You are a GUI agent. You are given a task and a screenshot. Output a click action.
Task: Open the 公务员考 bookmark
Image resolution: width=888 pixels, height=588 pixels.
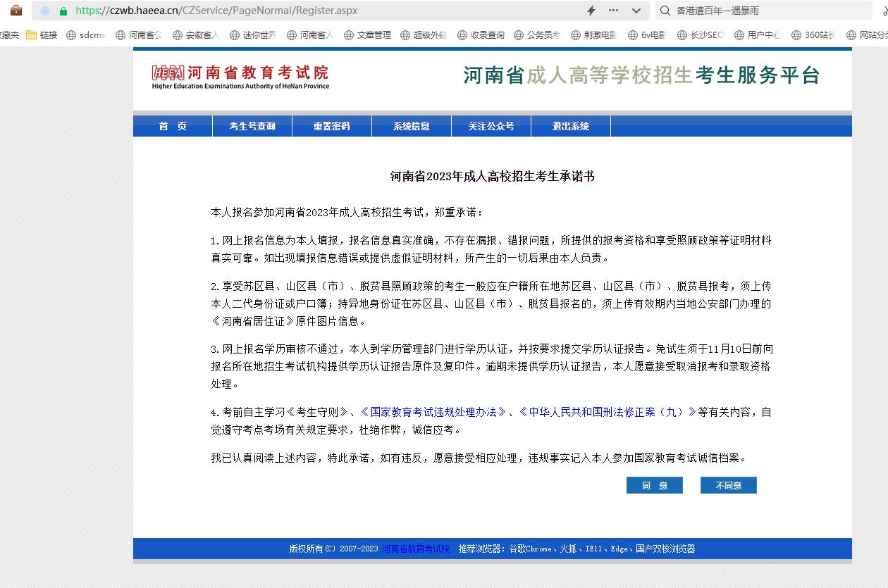[x=537, y=35]
